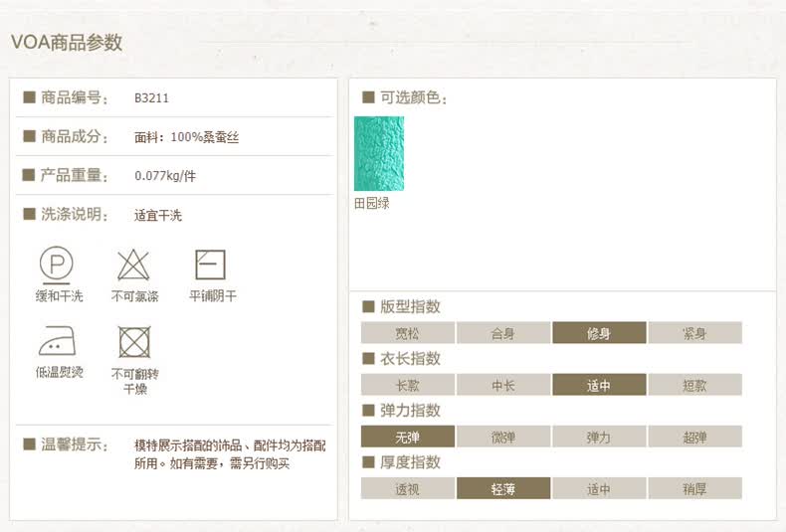The height and width of the screenshot is (532, 786).
Task: Click the 田园绿 color name label
Action: tap(371, 203)
